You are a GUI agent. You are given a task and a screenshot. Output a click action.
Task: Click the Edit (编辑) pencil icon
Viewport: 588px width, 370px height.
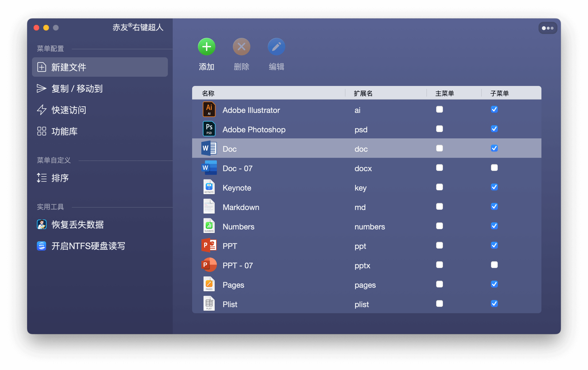click(x=276, y=47)
